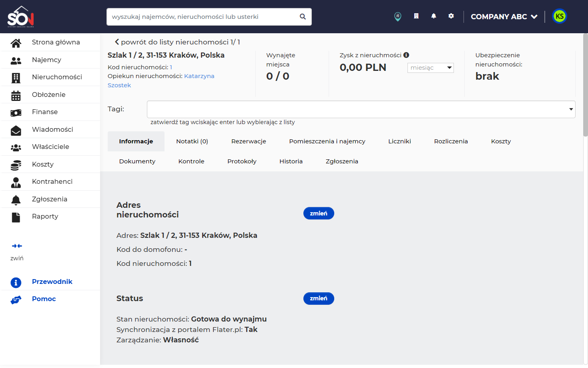Expand the COMPANY ABC menu
588x368 pixels.
point(504,17)
